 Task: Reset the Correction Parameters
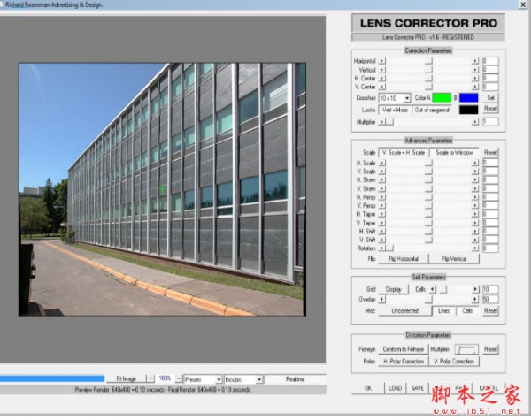tap(490, 108)
